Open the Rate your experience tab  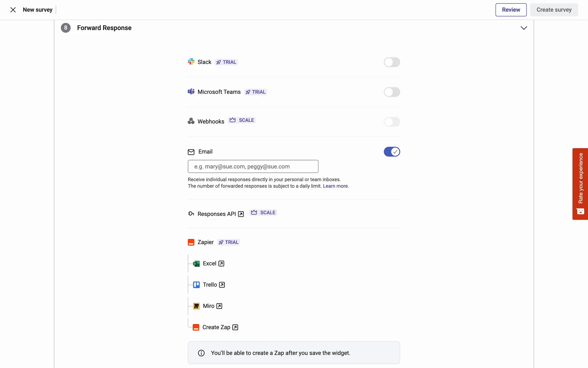(580, 184)
